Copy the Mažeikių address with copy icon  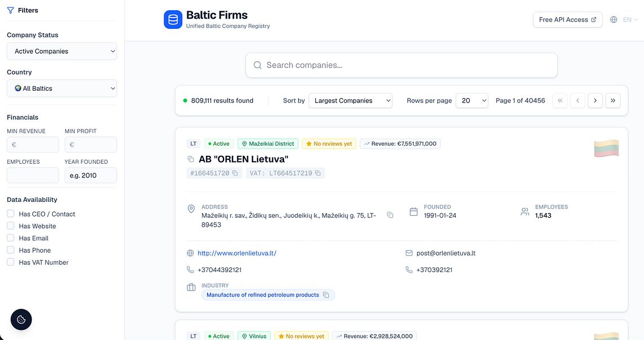click(390, 215)
